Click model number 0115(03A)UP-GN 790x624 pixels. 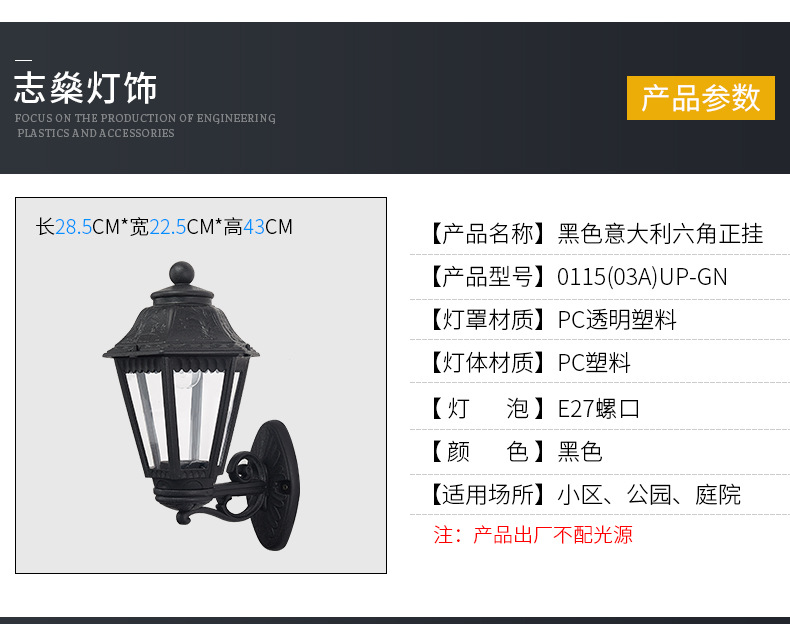coord(642,277)
